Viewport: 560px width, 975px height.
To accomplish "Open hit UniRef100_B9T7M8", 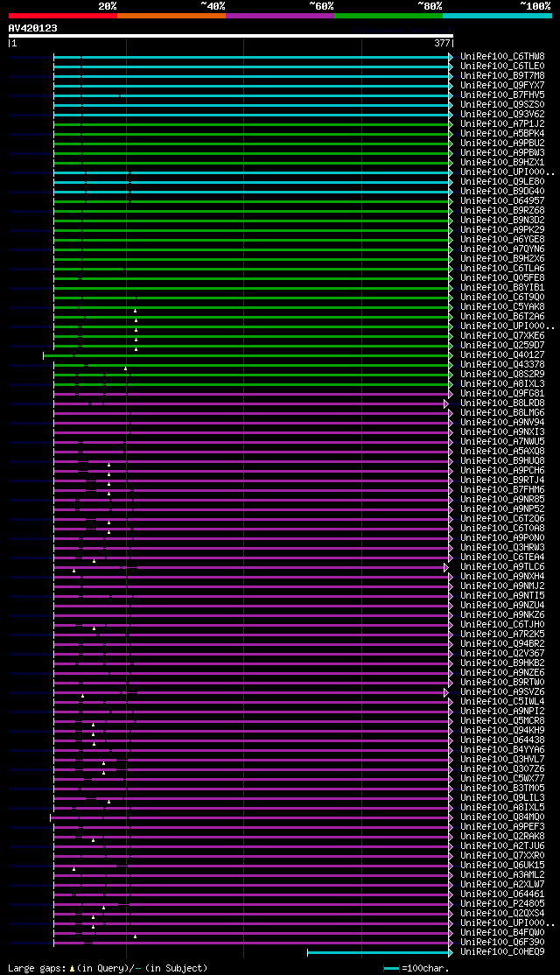I will [x=503, y=76].
